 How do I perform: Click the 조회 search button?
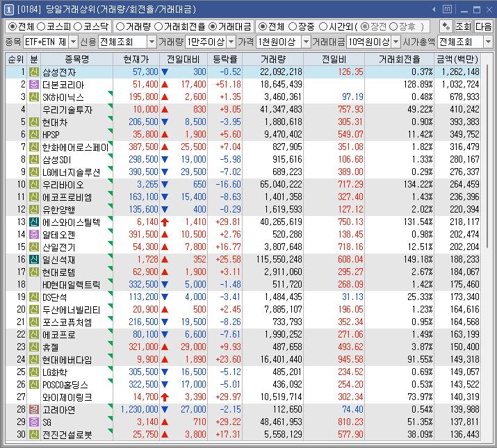point(464,26)
